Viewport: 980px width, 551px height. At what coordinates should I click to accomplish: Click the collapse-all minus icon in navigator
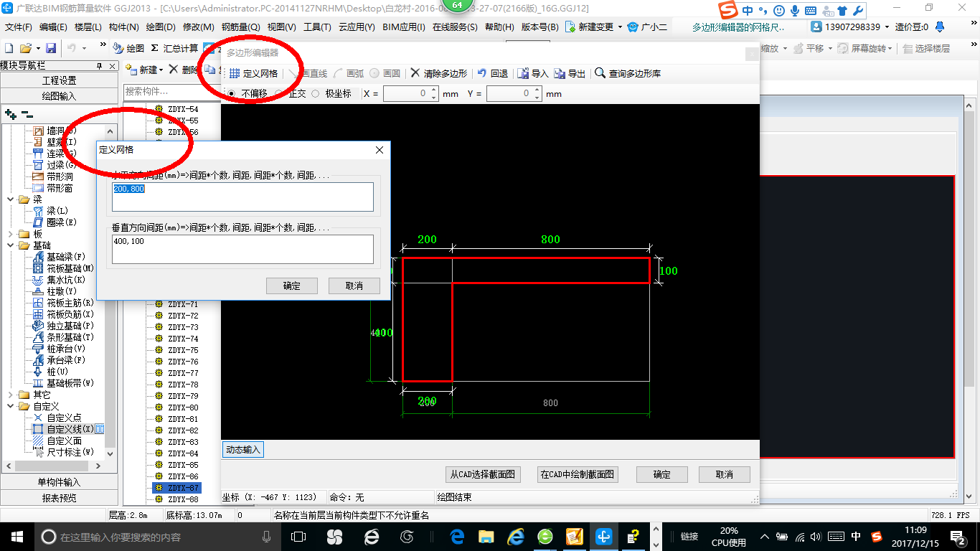pos(27,114)
